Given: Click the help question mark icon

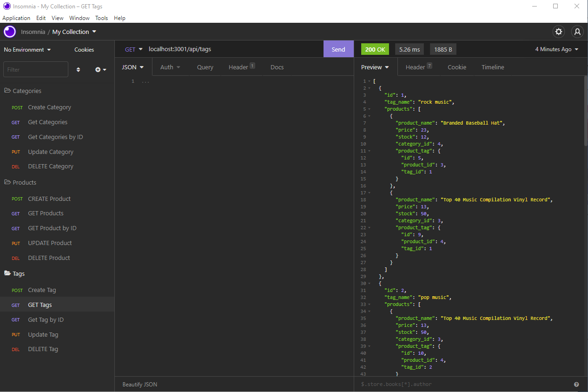Looking at the screenshot, I should pyautogui.click(x=576, y=384).
